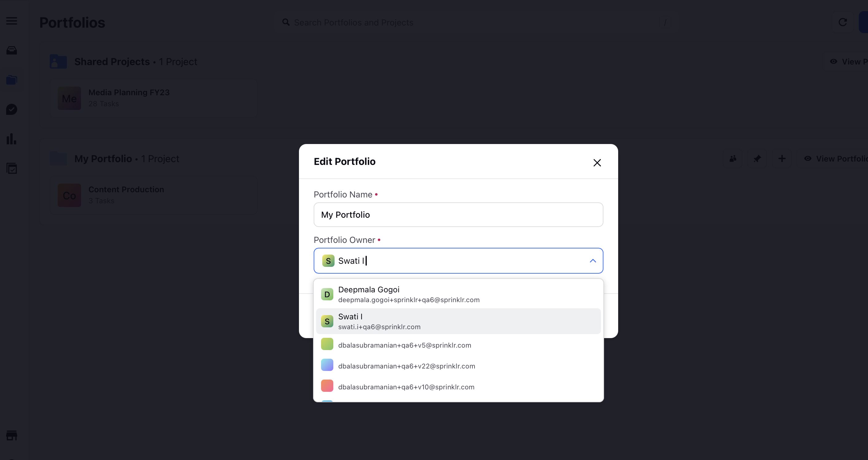
Task: Click the red avatar swatch for v10 user
Action: pos(327,386)
